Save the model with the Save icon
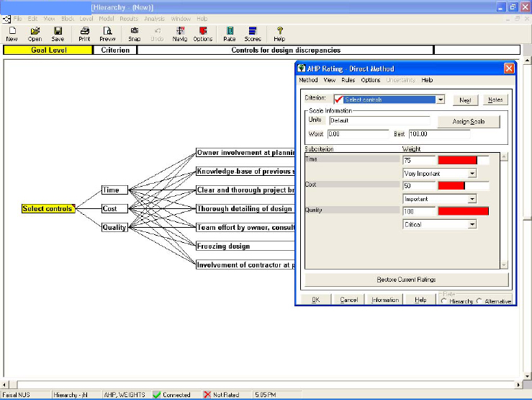This screenshot has width=532, height=400. [x=58, y=34]
